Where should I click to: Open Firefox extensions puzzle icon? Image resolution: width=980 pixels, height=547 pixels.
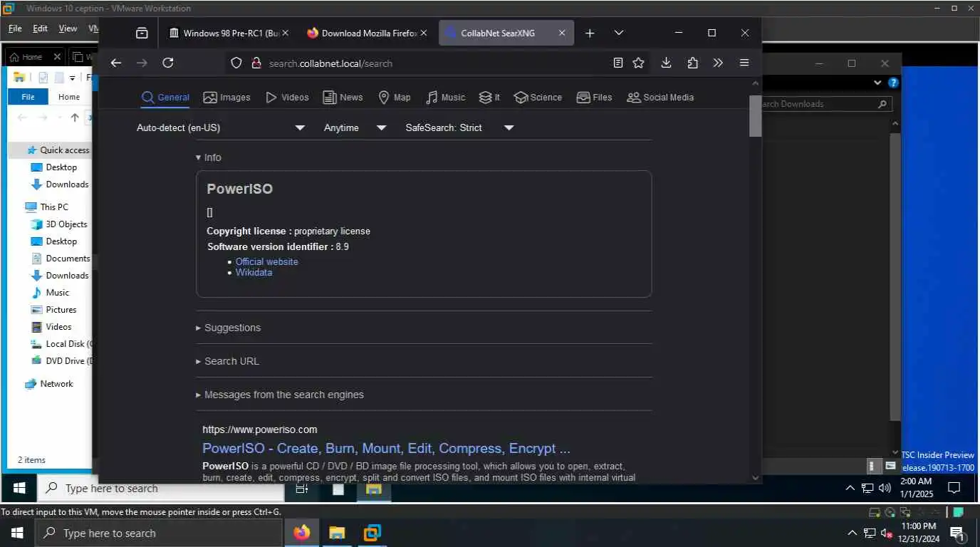(692, 63)
